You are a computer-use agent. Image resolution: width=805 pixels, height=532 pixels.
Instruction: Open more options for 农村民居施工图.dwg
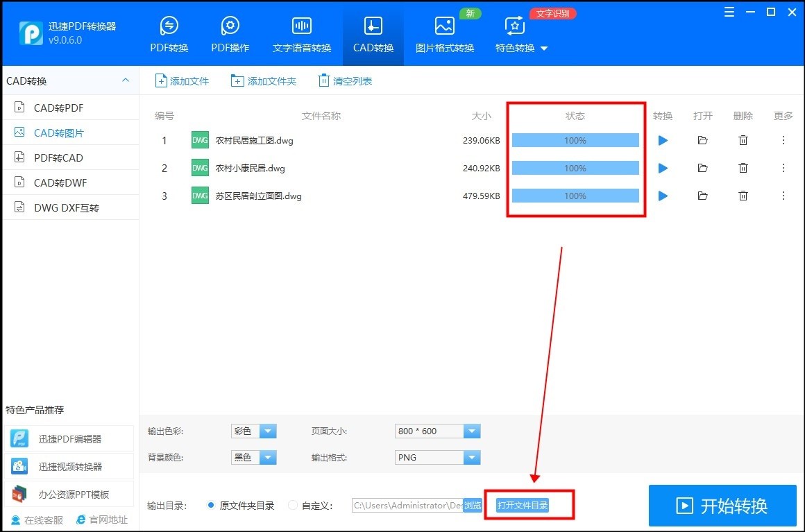click(783, 140)
